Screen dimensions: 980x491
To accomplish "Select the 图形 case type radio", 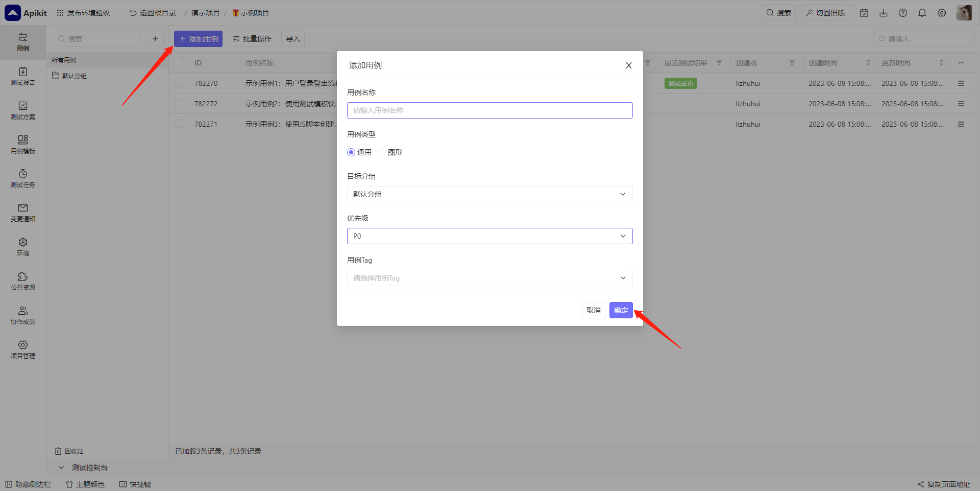I will click(382, 152).
